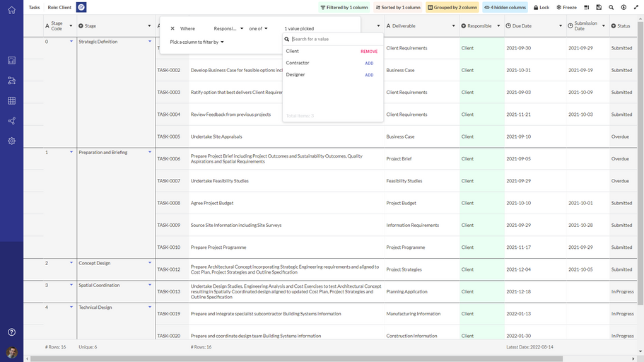Viewport: 644px width, 362px height.
Task: Open the table grid sidebar icon
Action: 11,101
